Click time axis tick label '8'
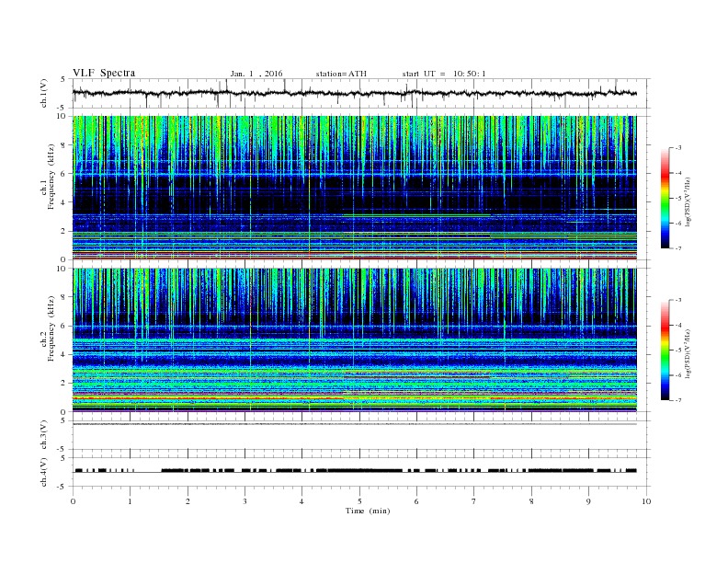The image size is (728, 563). coord(531,501)
